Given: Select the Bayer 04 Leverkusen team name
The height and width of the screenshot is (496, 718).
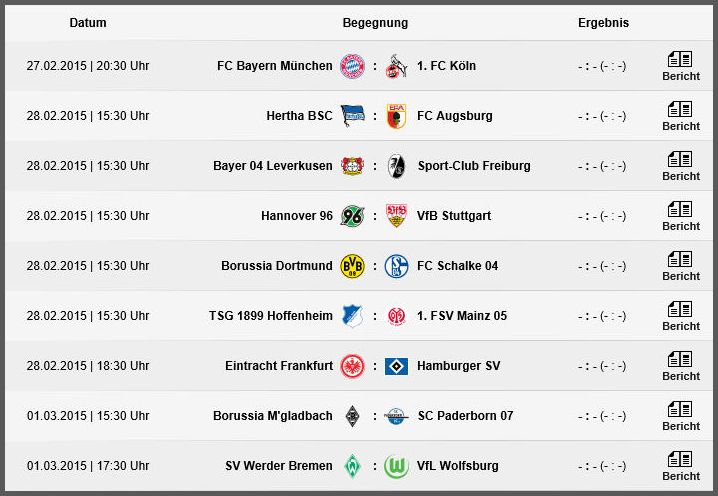Looking at the screenshot, I should 273,166.
